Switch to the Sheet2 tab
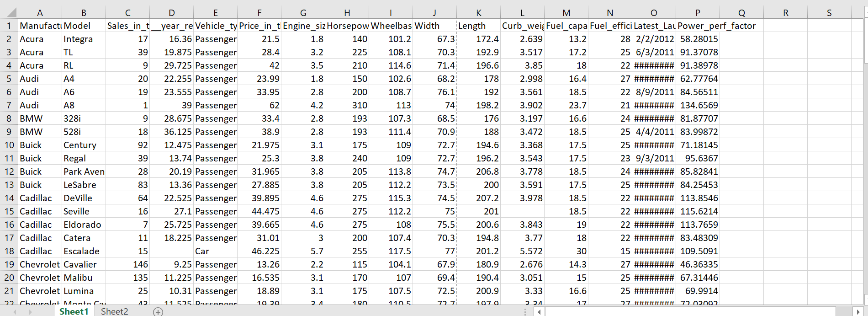 114,311
